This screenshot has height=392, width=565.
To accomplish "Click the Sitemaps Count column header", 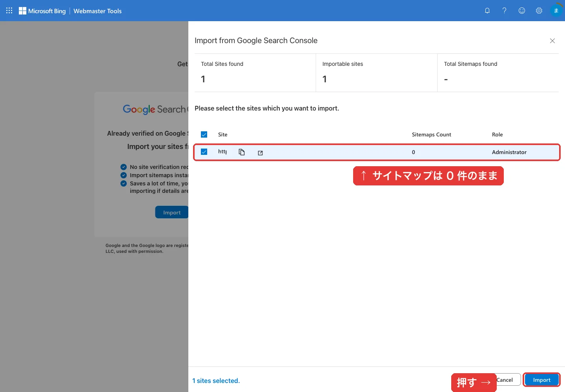I will 432,134.
